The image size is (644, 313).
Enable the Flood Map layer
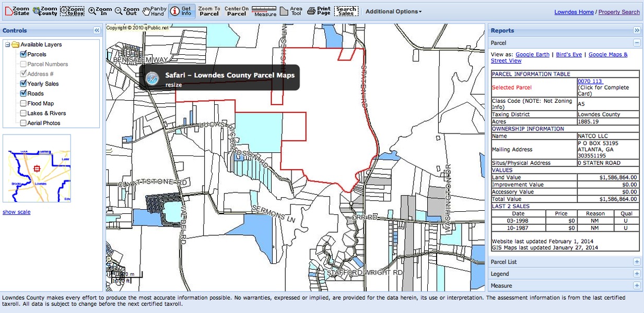click(x=24, y=103)
